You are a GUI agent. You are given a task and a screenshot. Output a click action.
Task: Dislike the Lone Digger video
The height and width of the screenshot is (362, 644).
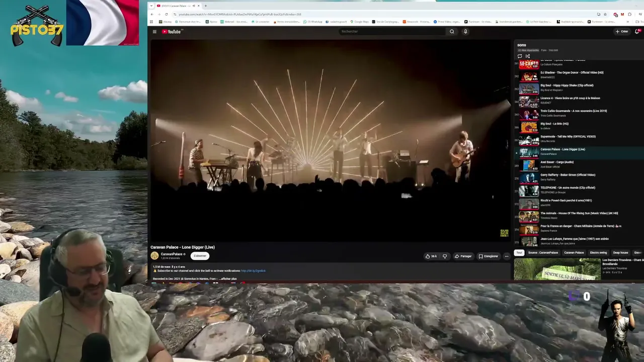tap(445, 256)
